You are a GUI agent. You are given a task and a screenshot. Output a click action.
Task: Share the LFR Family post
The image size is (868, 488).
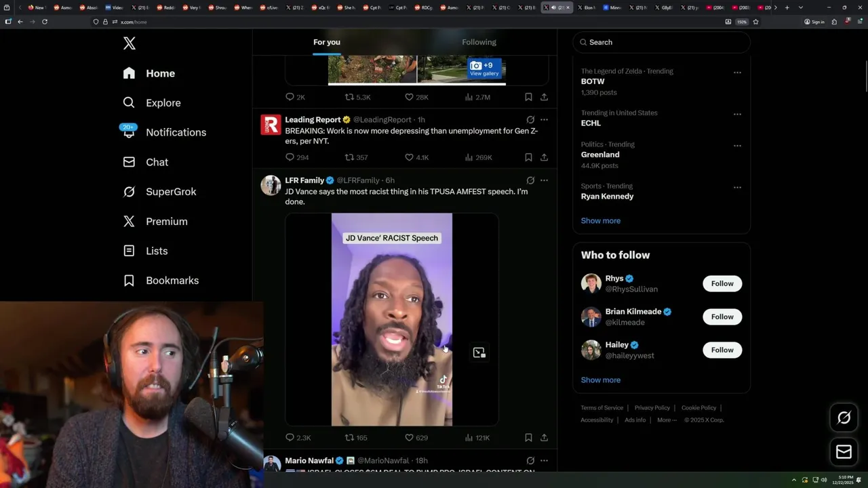[544, 438]
